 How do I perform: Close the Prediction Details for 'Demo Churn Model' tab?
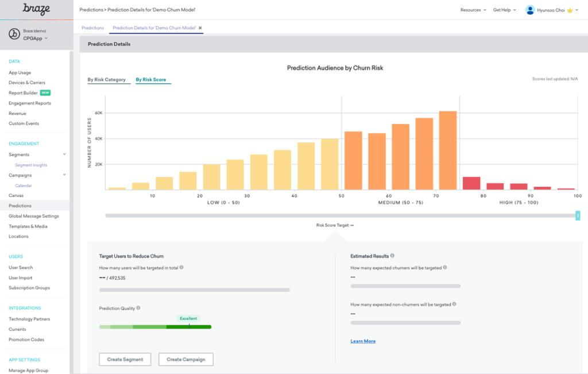tap(200, 28)
